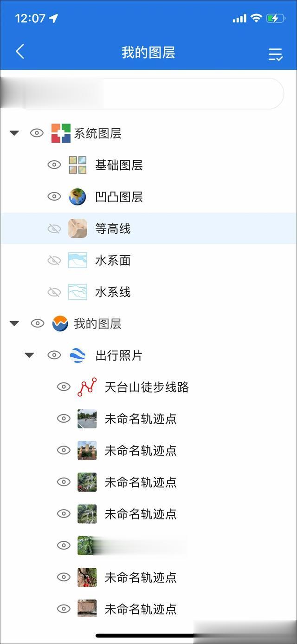
Task: Open the first 未命名轨迹点 photo thumbnail
Action: 87,419
